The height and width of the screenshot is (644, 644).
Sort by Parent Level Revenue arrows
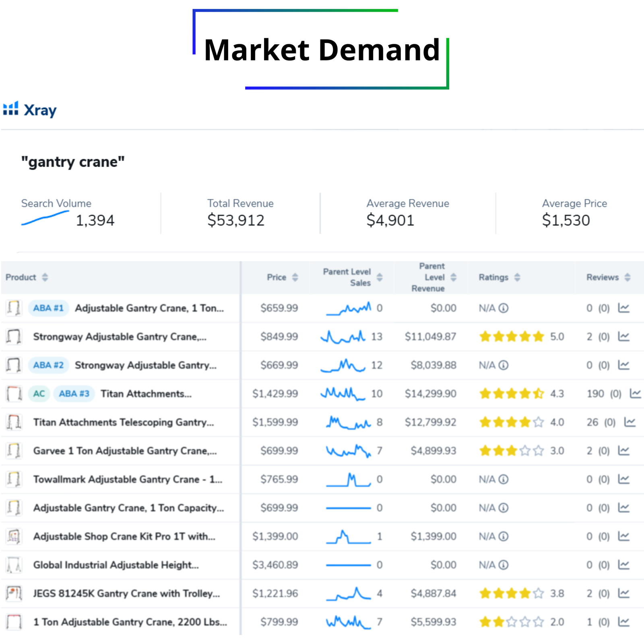tap(454, 277)
